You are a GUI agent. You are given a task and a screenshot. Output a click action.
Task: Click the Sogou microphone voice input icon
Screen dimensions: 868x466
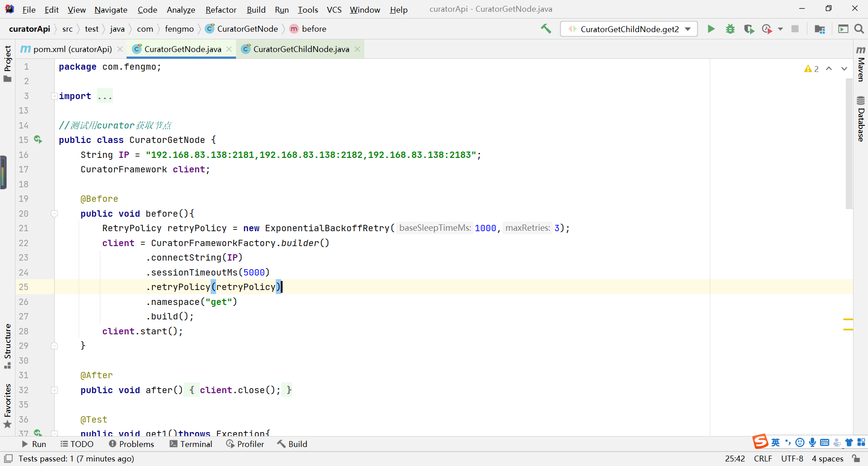point(812,442)
